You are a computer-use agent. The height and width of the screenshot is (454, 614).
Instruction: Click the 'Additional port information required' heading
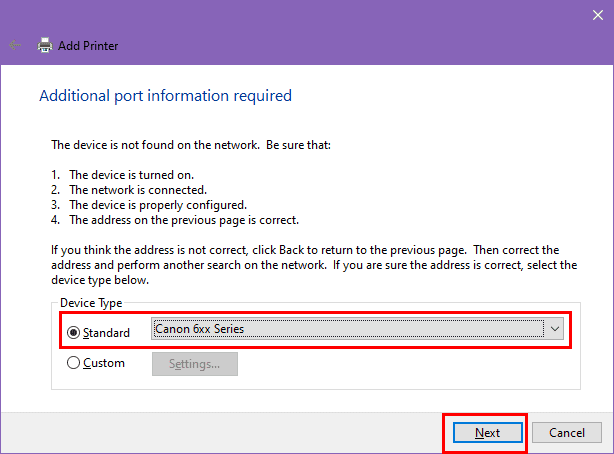pos(165,96)
